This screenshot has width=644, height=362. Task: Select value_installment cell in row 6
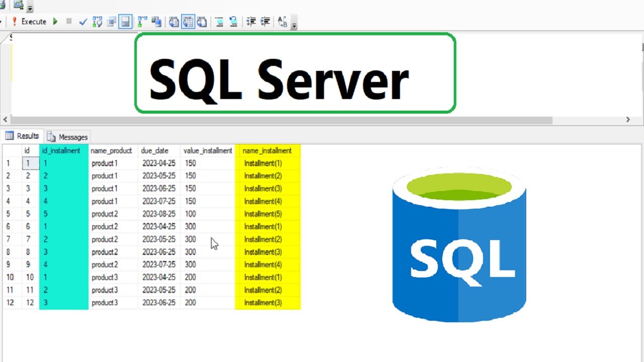(207, 226)
